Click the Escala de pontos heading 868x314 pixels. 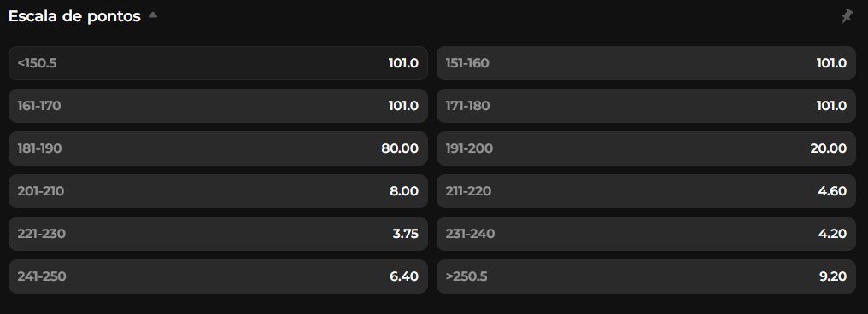pyautogui.click(x=74, y=16)
